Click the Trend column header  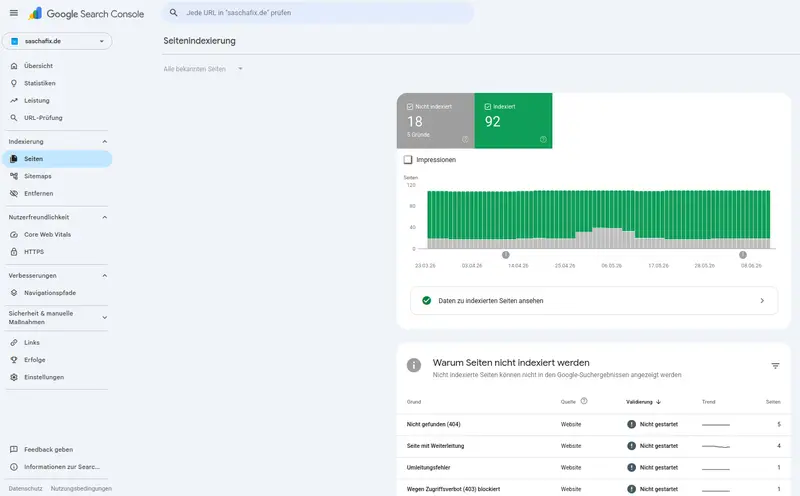tap(709, 402)
